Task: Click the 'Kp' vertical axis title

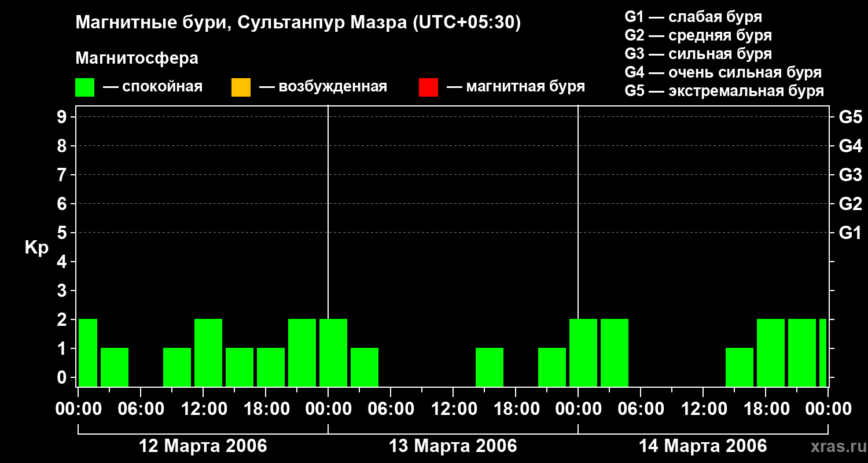Action: click(x=37, y=248)
